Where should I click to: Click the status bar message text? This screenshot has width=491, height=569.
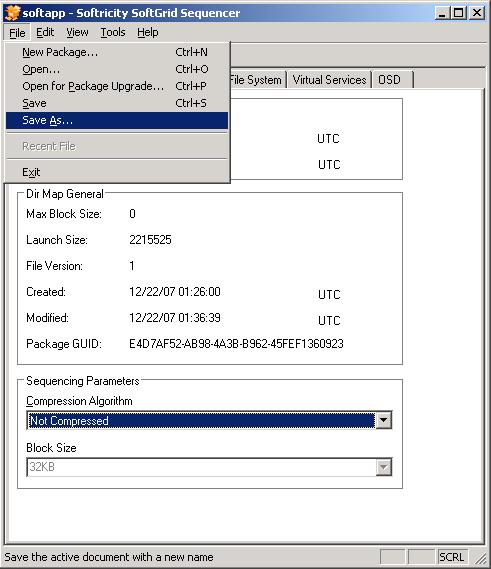point(109,557)
